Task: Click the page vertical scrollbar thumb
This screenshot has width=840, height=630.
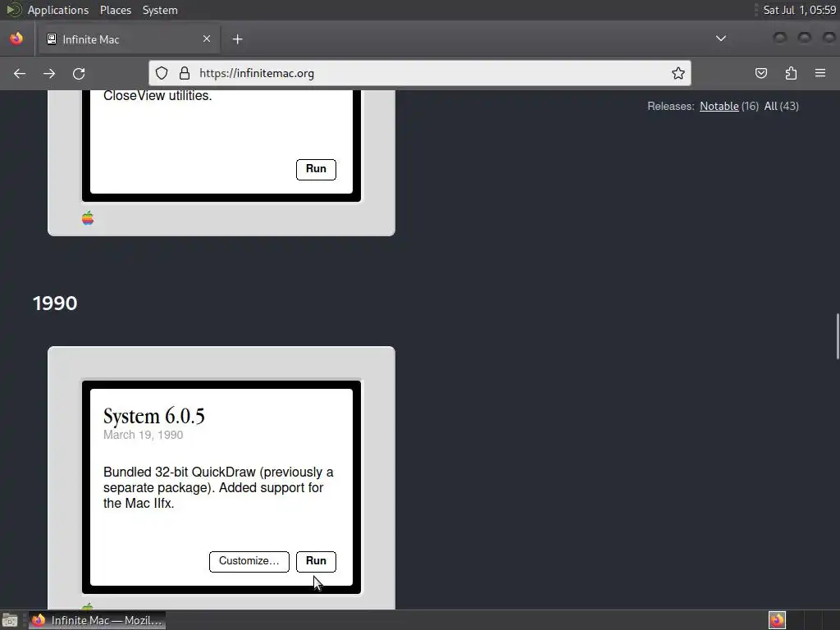Action: pos(838,336)
